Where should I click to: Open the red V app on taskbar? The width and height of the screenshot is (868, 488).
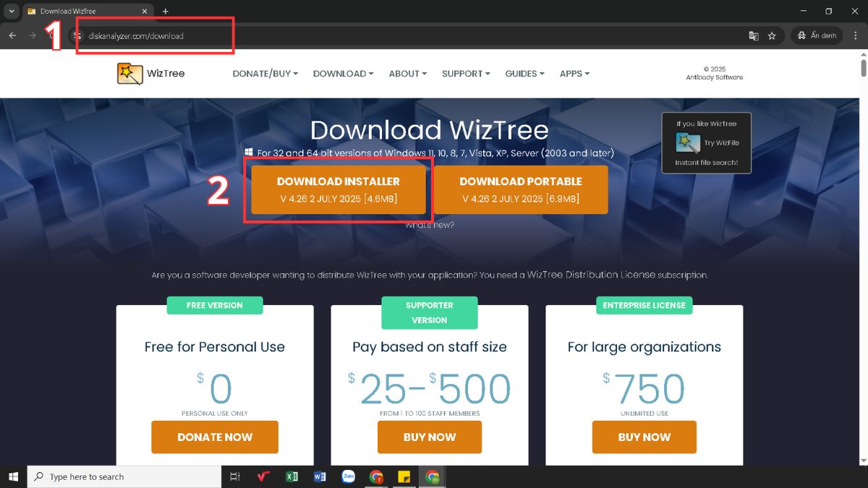tap(264, 476)
